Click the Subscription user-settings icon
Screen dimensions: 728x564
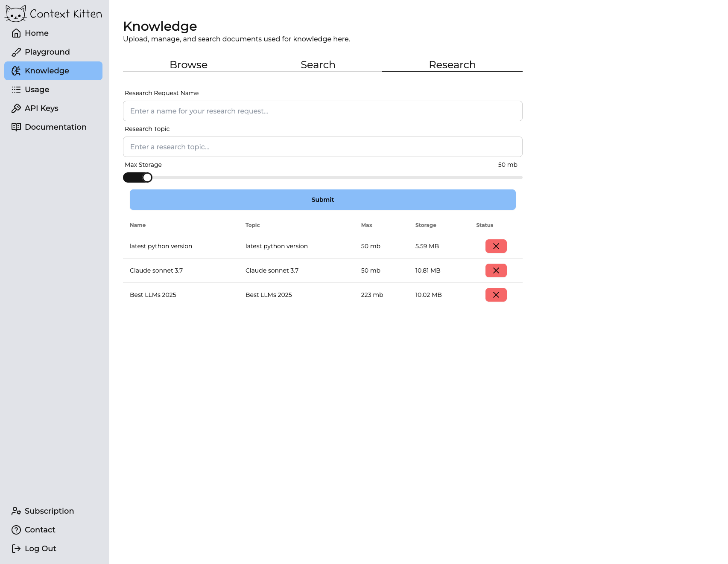coord(16,511)
